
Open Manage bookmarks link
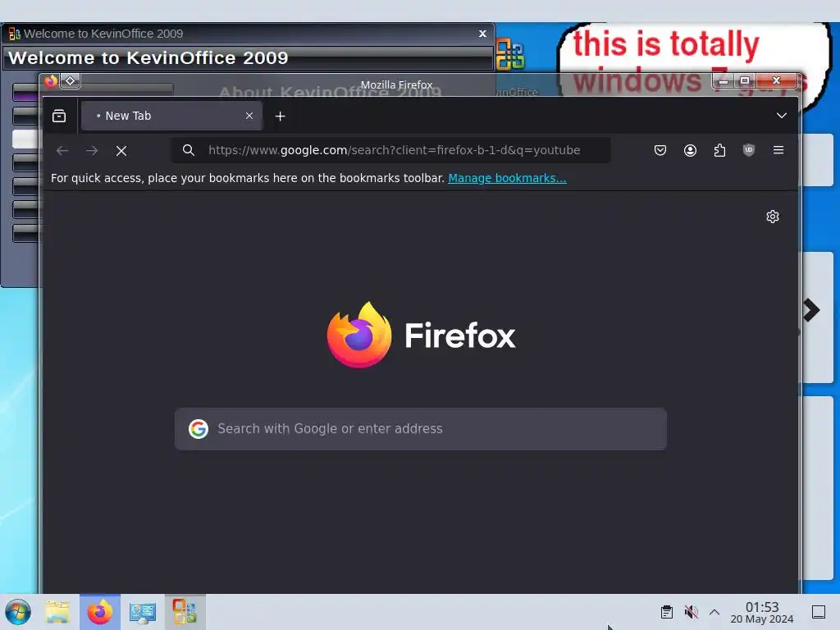click(507, 178)
